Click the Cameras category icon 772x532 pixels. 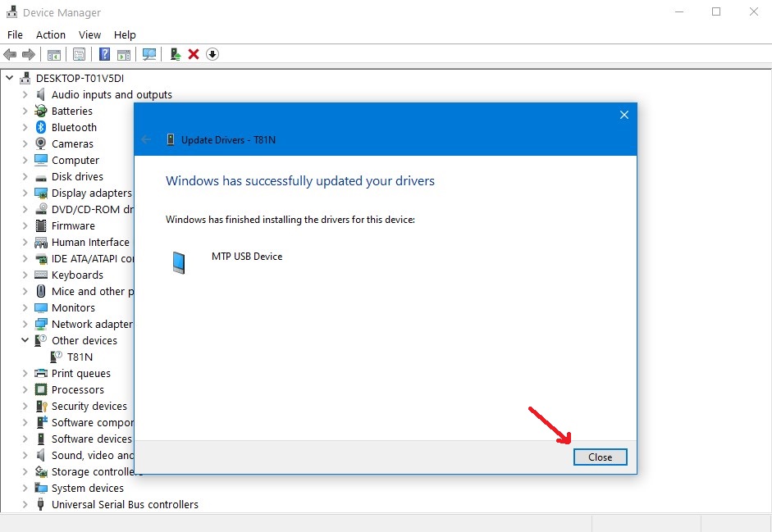[41, 143]
